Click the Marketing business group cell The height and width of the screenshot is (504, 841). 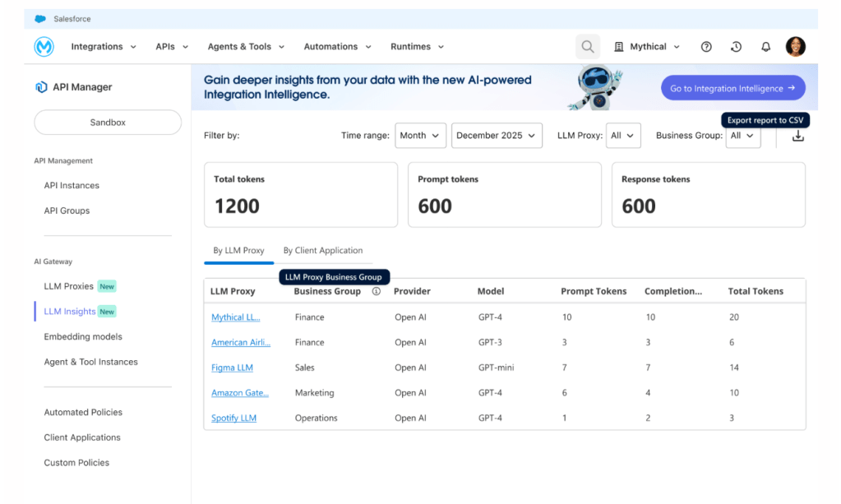314,393
